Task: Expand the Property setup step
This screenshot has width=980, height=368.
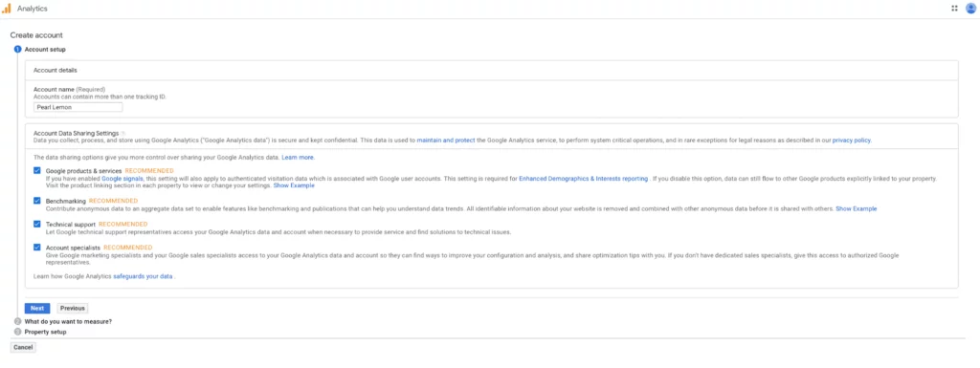Action: (x=46, y=332)
